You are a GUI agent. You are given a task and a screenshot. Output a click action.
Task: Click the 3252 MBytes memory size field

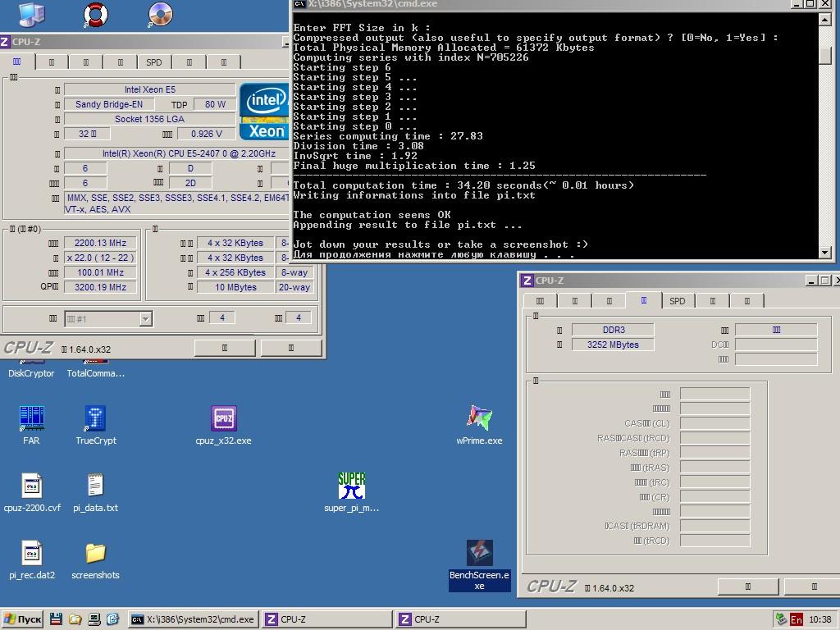pyautogui.click(x=613, y=345)
